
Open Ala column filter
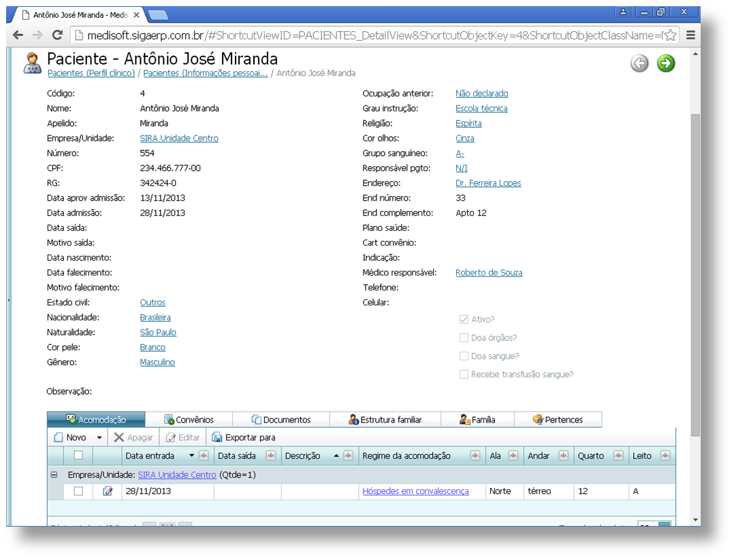click(x=513, y=455)
